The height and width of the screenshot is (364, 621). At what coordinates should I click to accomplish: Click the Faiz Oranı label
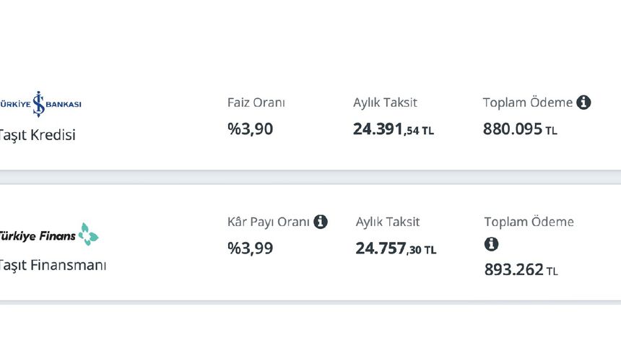[256, 103]
